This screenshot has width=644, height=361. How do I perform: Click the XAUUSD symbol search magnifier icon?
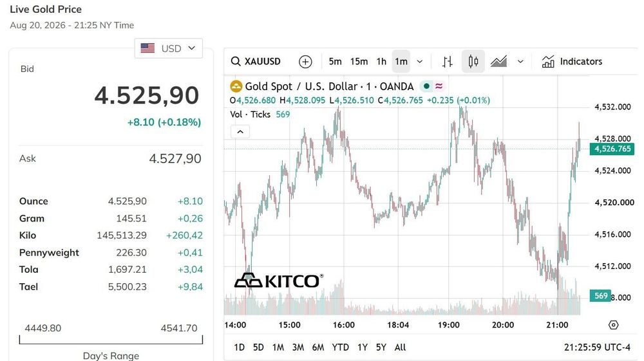pos(235,62)
